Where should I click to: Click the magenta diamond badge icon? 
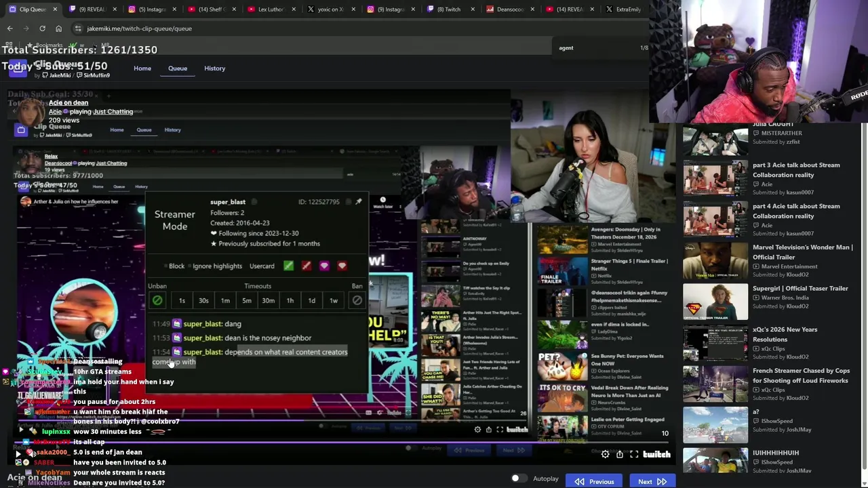tap(324, 266)
